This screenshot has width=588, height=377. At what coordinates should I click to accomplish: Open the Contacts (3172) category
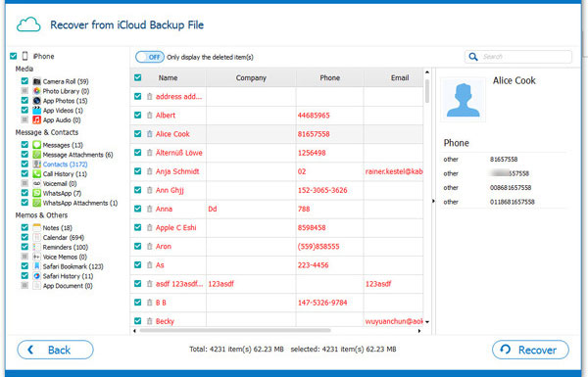click(65, 165)
